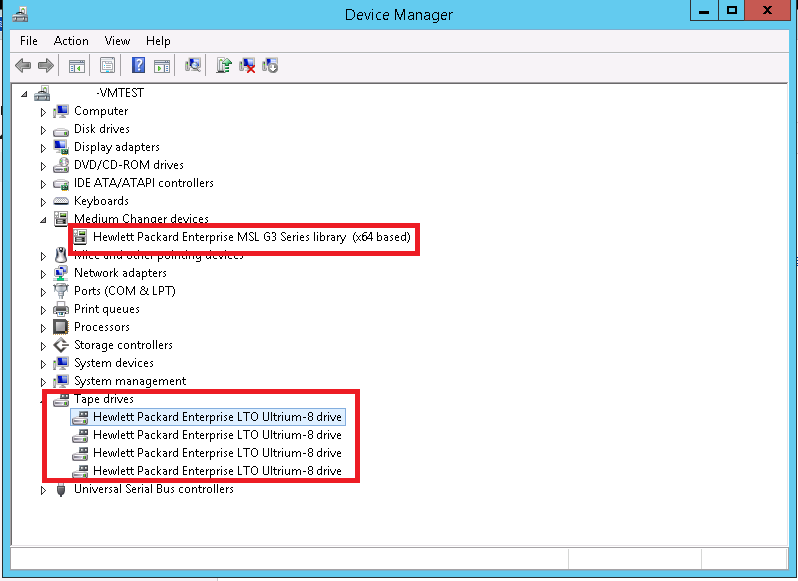Select the Network adapters label
This screenshot has height=581, width=798.
point(120,273)
